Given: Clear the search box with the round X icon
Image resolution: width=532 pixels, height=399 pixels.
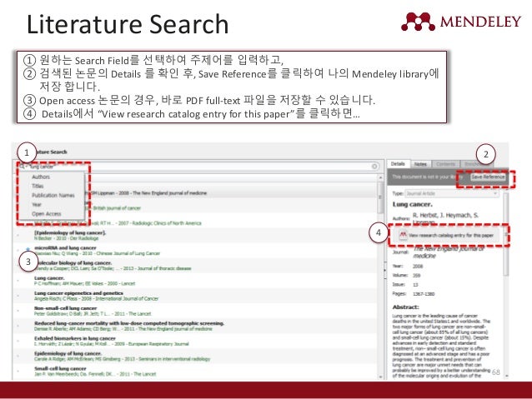Looking at the screenshot, I should coord(374,166).
